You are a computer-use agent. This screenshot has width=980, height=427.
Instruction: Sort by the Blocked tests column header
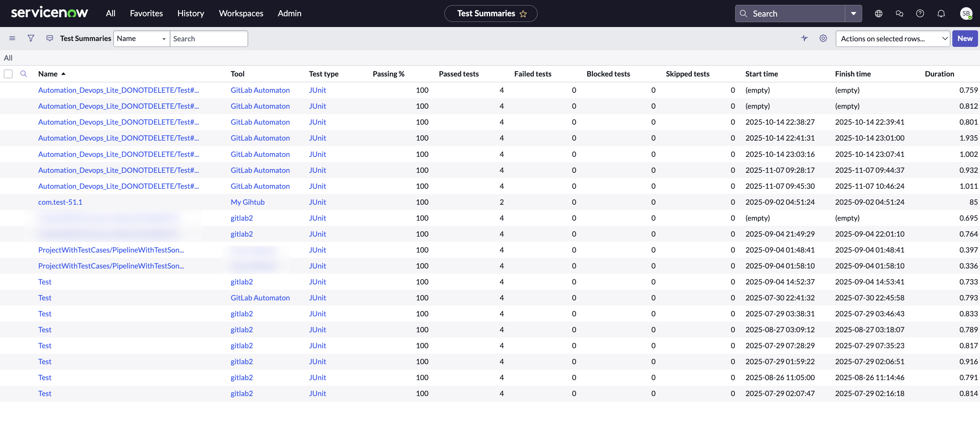[608, 74]
